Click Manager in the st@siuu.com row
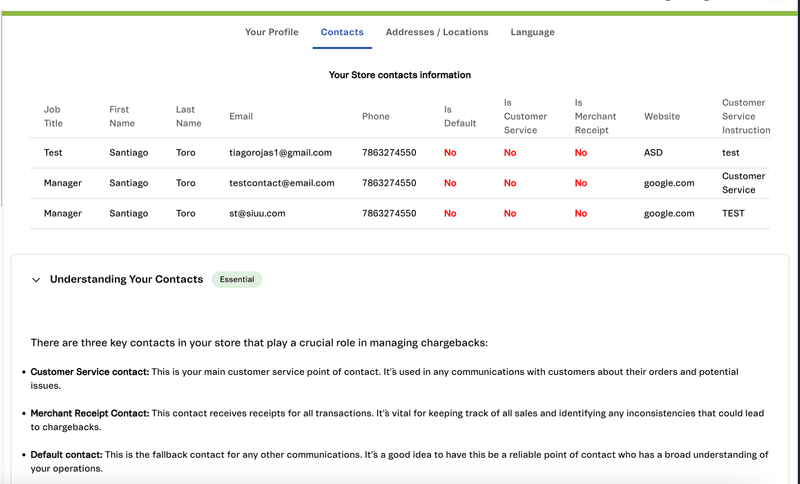The image size is (800, 484). 63,213
